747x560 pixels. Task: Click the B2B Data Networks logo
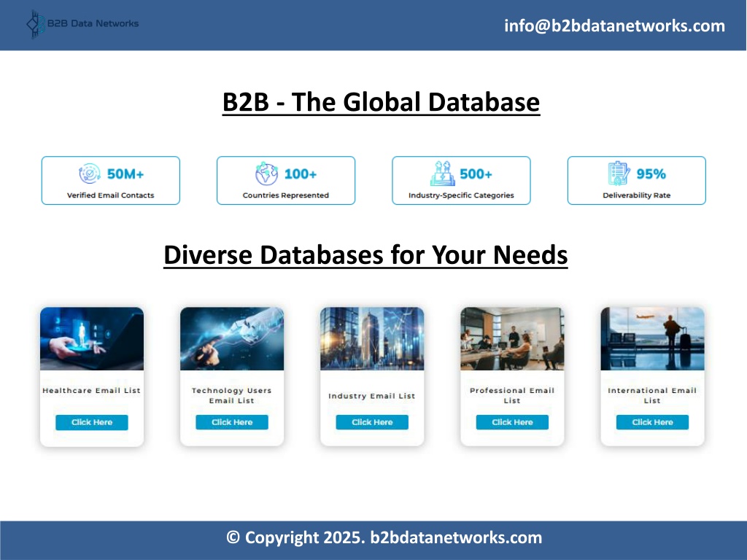(82, 24)
